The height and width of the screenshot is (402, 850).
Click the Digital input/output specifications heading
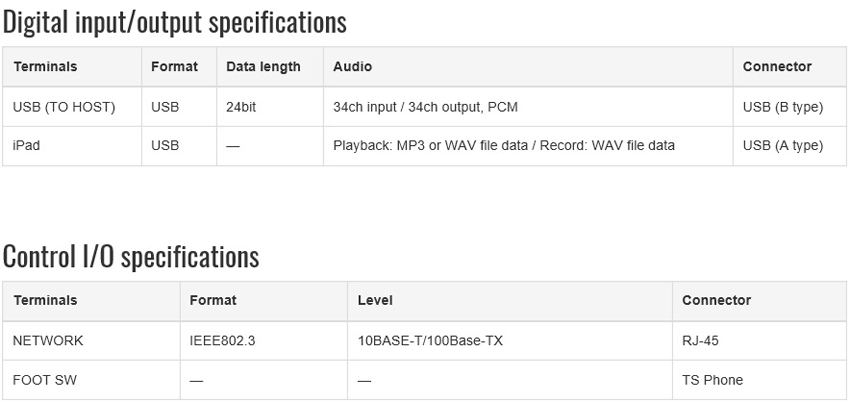pyautogui.click(x=175, y=23)
